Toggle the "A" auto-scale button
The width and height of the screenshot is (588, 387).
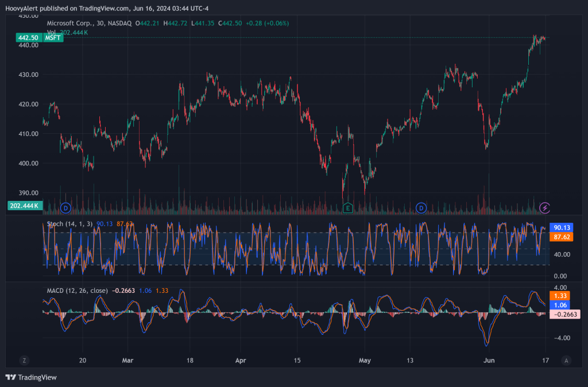point(566,361)
